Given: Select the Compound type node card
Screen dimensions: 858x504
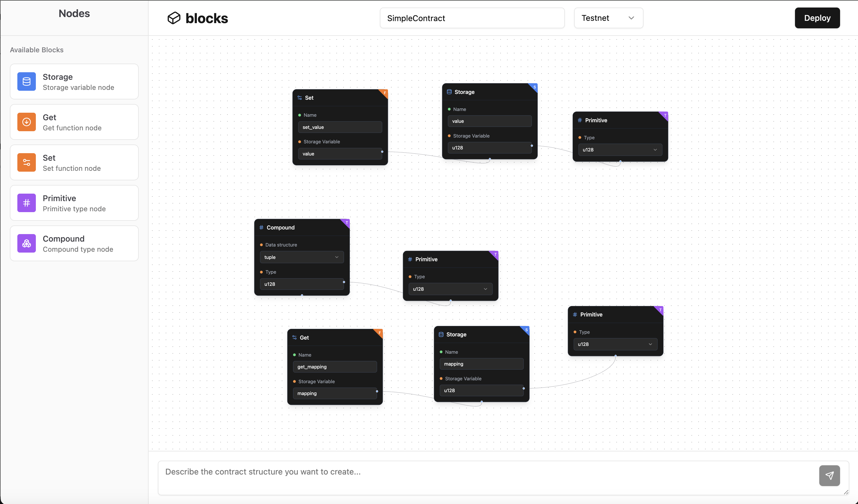Looking at the screenshot, I should pyautogui.click(x=74, y=244).
